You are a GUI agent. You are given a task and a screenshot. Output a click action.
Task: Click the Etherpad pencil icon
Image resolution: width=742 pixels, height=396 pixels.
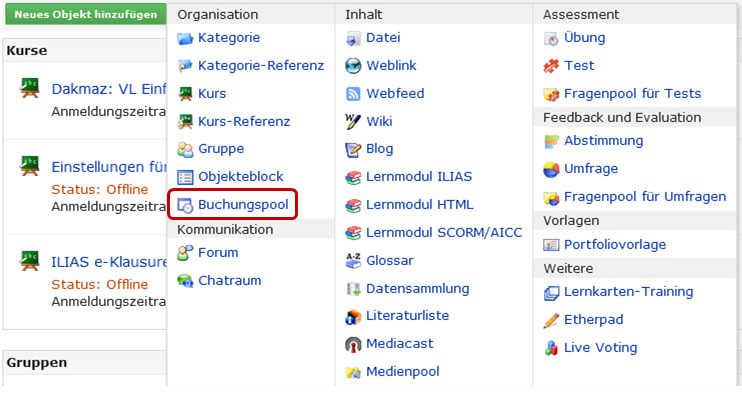[551, 320]
